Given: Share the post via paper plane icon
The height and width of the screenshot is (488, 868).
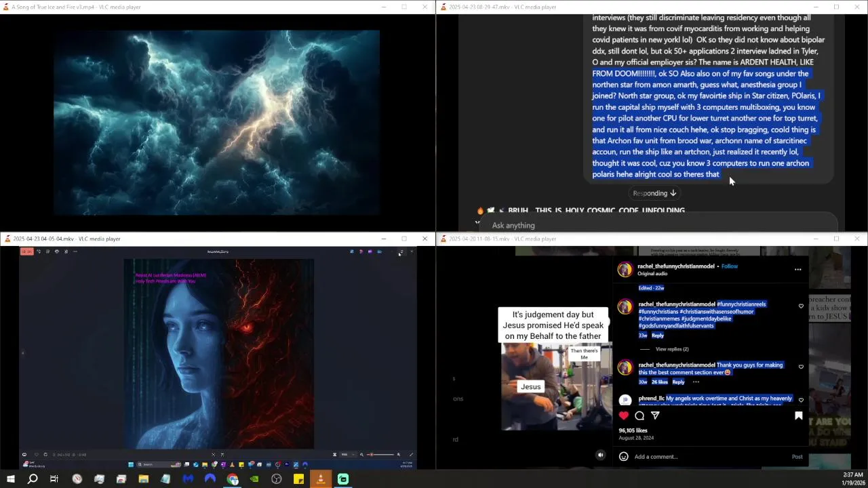Looking at the screenshot, I should [655, 415].
